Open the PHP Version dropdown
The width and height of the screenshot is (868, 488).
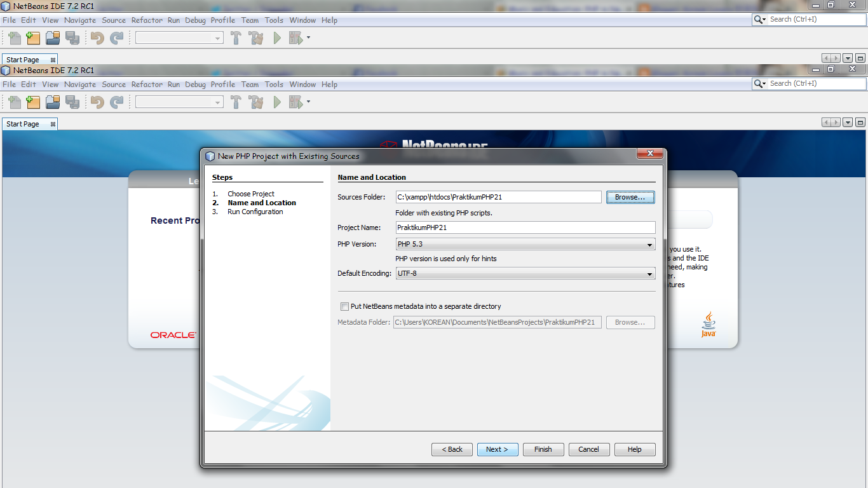[526, 244]
